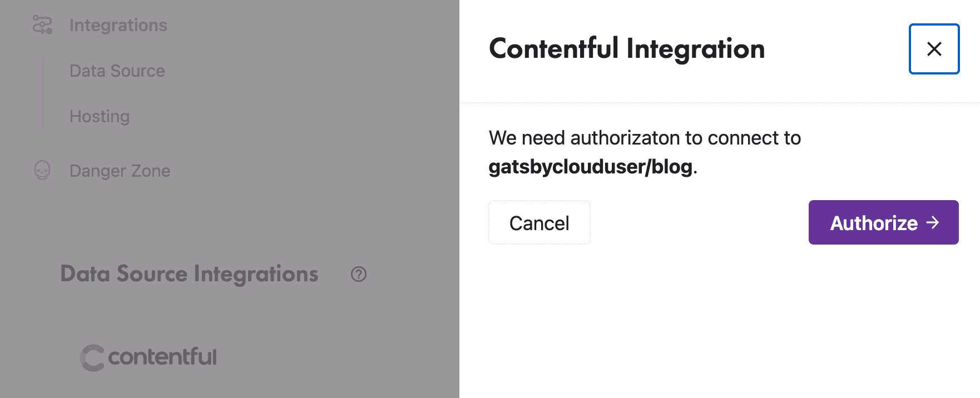The image size is (980, 398).
Task: Click the contentful wordmark text
Action: (162, 357)
